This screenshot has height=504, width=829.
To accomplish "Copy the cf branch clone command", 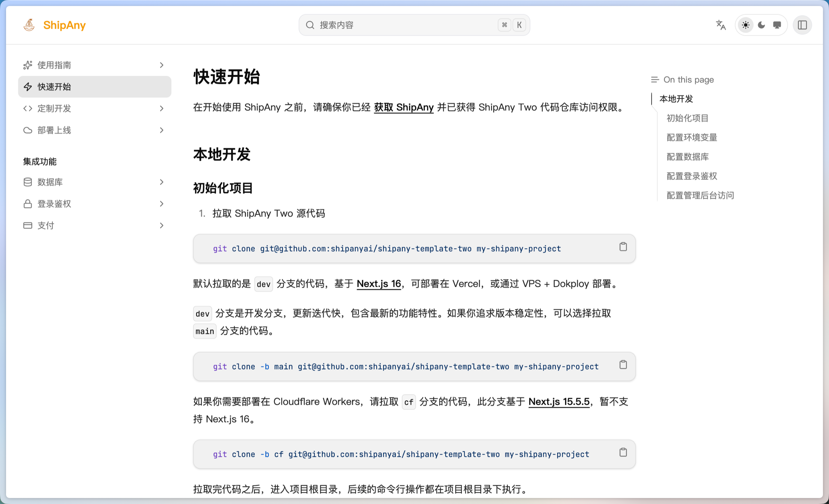I will point(623,452).
